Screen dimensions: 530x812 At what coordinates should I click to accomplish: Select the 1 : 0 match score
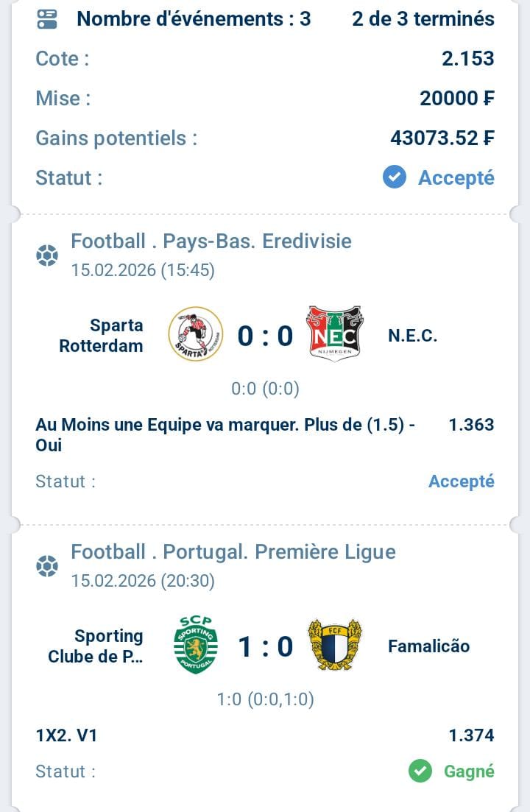point(265,647)
